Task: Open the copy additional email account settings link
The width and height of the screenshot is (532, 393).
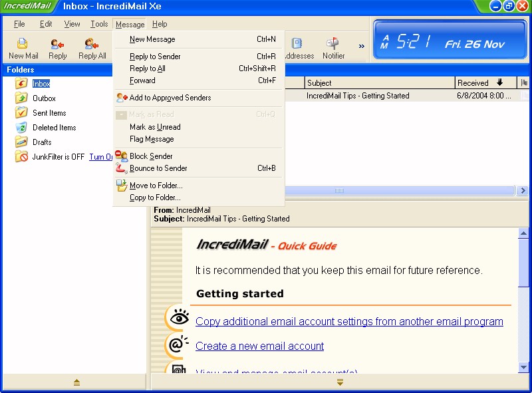Action: point(349,321)
